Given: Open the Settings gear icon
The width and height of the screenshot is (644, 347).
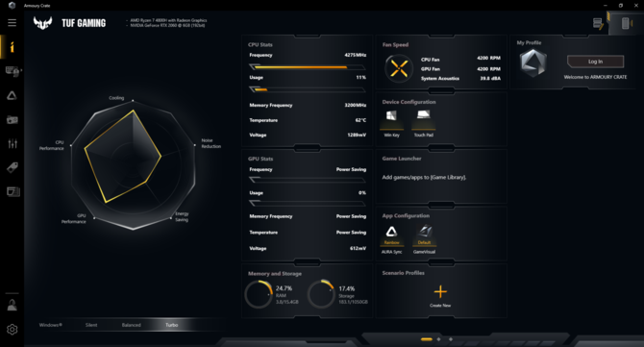Looking at the screenshot, I should 12,330.
